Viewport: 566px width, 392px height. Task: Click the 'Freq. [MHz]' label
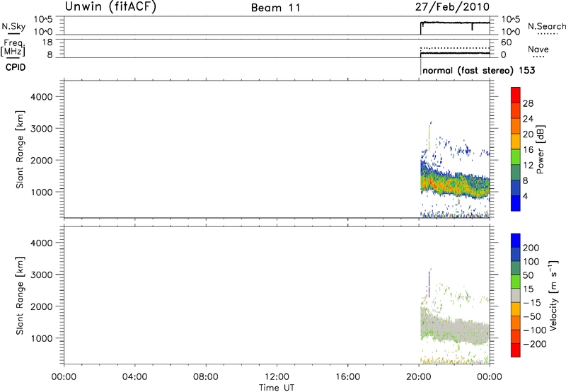(13, 47)
